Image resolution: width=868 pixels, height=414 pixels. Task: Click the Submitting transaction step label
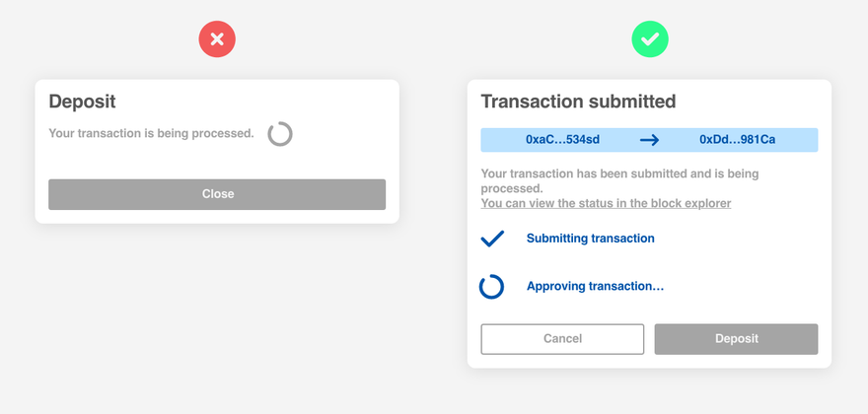(590, 239)
